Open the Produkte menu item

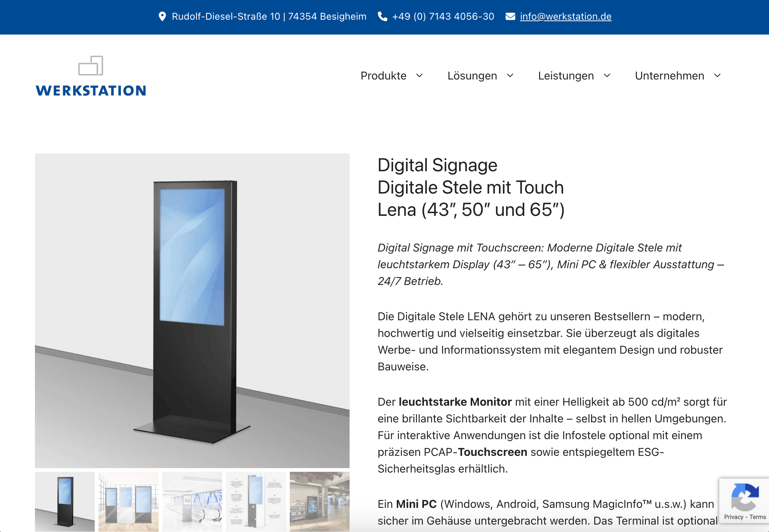(x=383, y=76)
